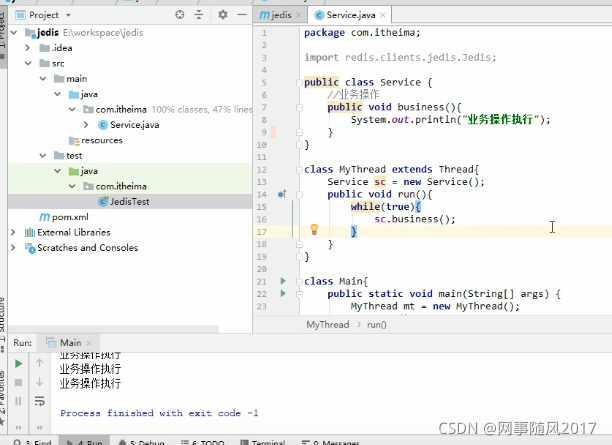Collapse the test folder
The image size is (612, 445).
click(x=43, y=155)
